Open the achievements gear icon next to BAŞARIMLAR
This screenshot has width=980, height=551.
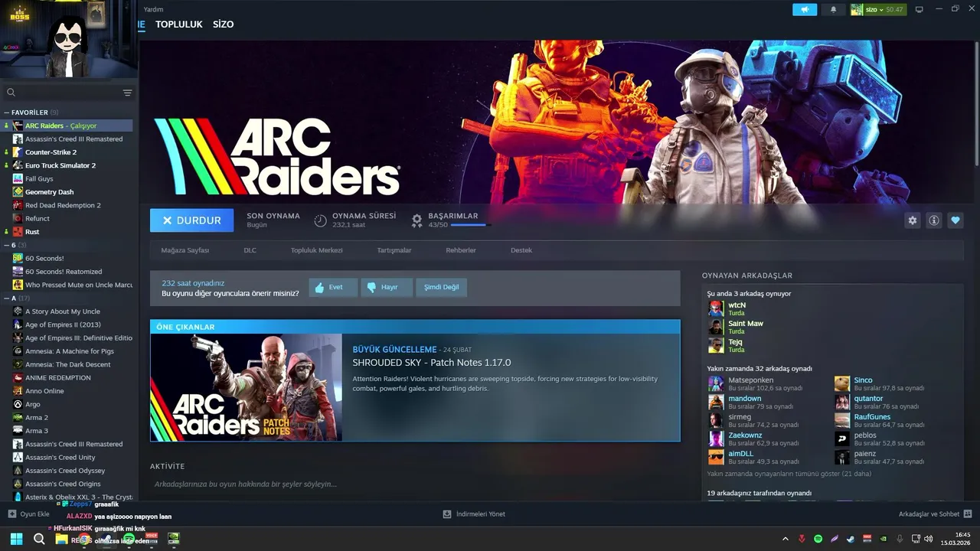click(x=416, y=220)
